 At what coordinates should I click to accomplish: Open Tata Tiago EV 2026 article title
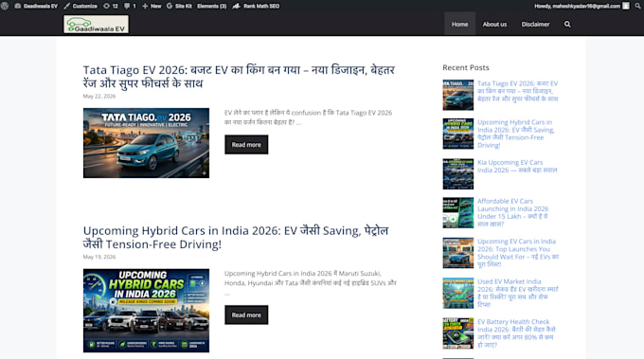click(239, 77)
